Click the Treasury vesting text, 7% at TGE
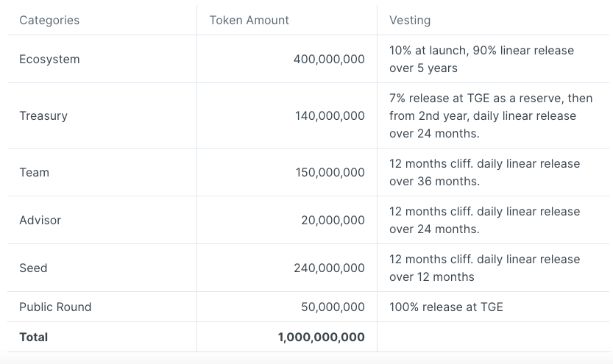Viewport: 613px width, 364px height. pos(491,116)
